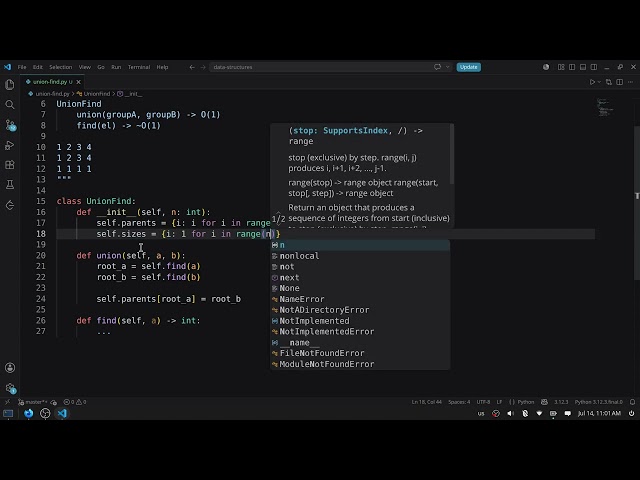Screen dimensions: 640x480
Task: Choose 'not' in autocomplete list
Action: point(360,267)
